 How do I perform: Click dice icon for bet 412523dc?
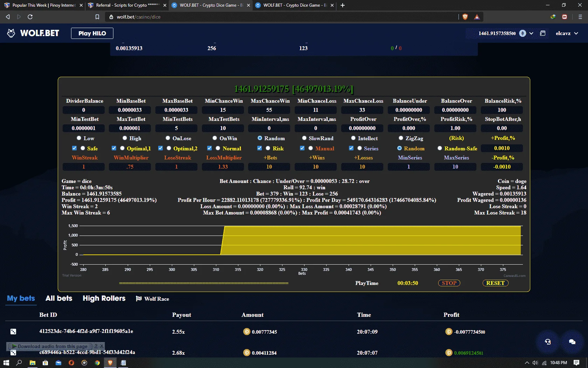[13, 332]
